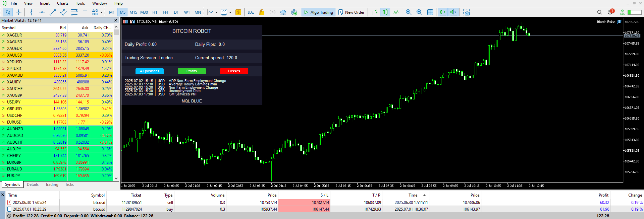This screenshot has width=644, height=219.
Task: Switch chart to bar chart mode
Action: point(374,12)
